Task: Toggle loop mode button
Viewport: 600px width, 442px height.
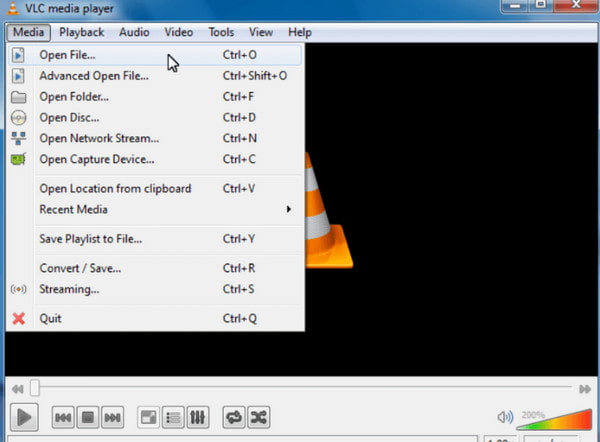Action: (234, 417)
